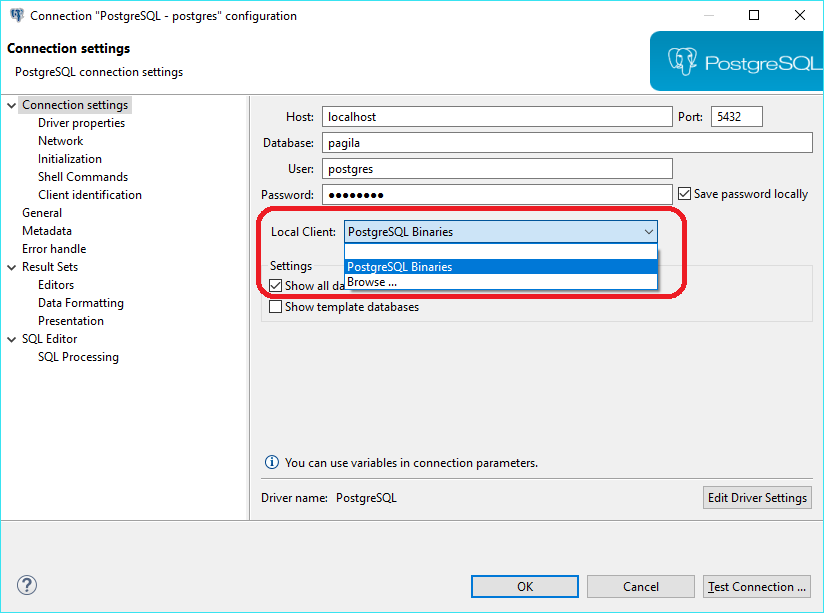Select the empty option in Local Client list

[x=501, y=252]
